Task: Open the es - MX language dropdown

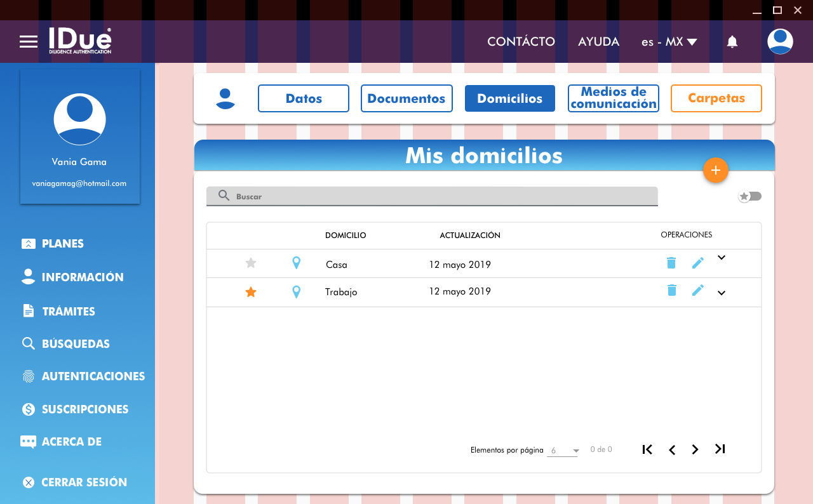Action: point(669,42)
